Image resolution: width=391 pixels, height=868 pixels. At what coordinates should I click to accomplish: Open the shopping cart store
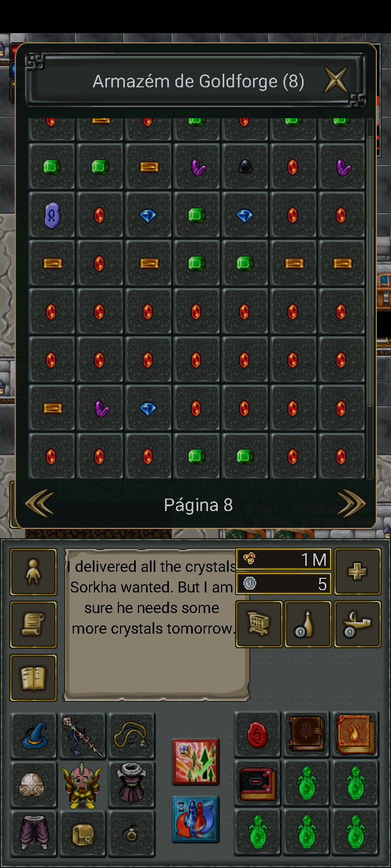pos(259,624)
